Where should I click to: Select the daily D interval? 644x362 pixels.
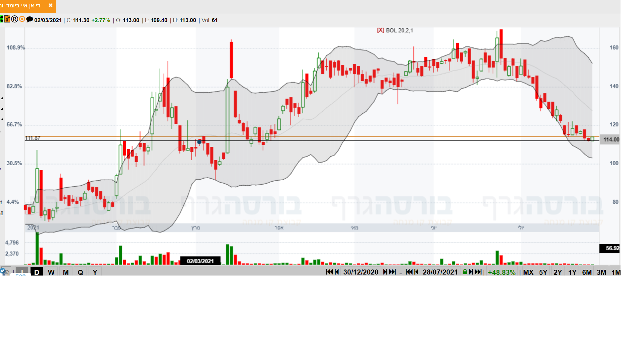37,272
